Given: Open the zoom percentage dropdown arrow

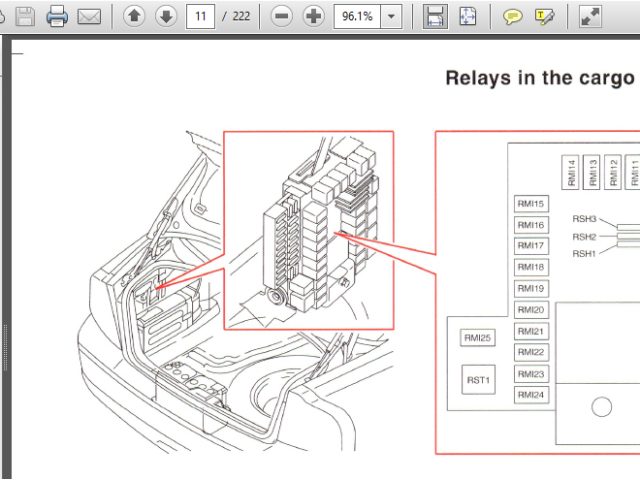Looking at the screenshot, I should pyautogui.click(x=391, y=16).
